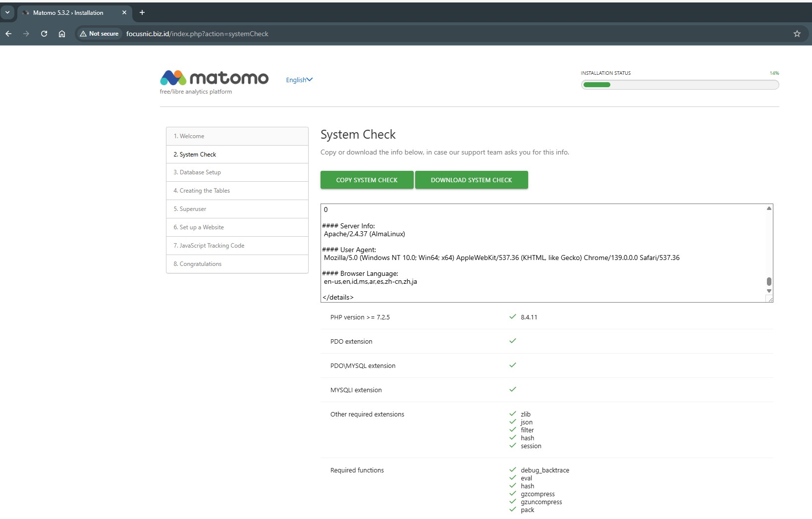Screen dimensions: 812x519
Task: Open the browser tab search dropdown
Action: point(7,12)
